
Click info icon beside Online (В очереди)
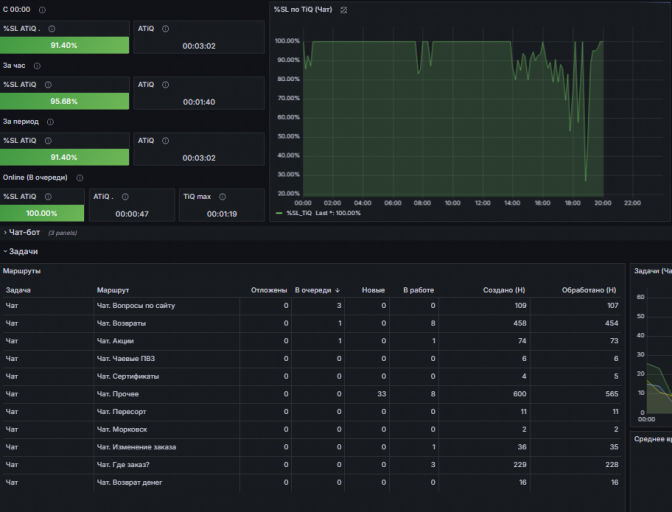[79, 177]
